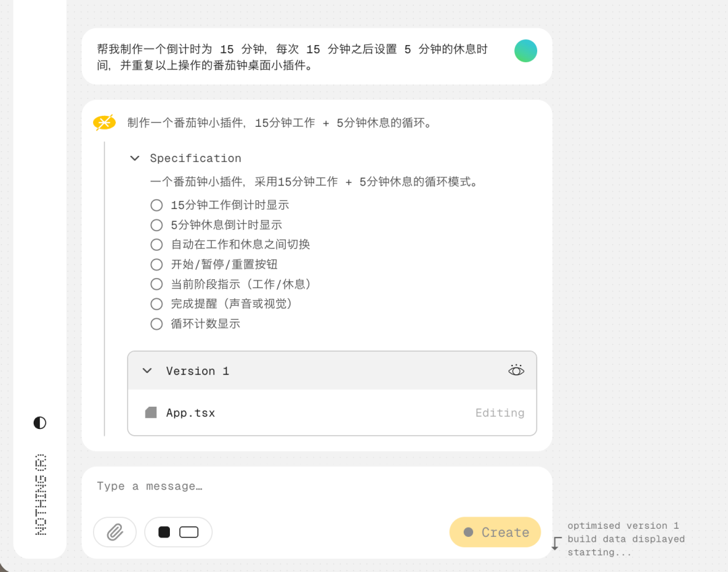
Task: Open the App.tsx file entry
Action: 191,413
